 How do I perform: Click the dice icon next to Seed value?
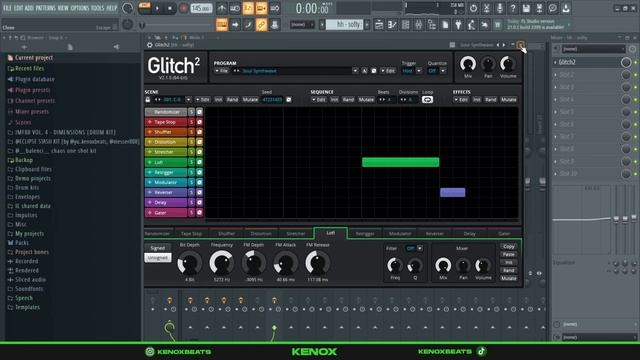point(289,100)
